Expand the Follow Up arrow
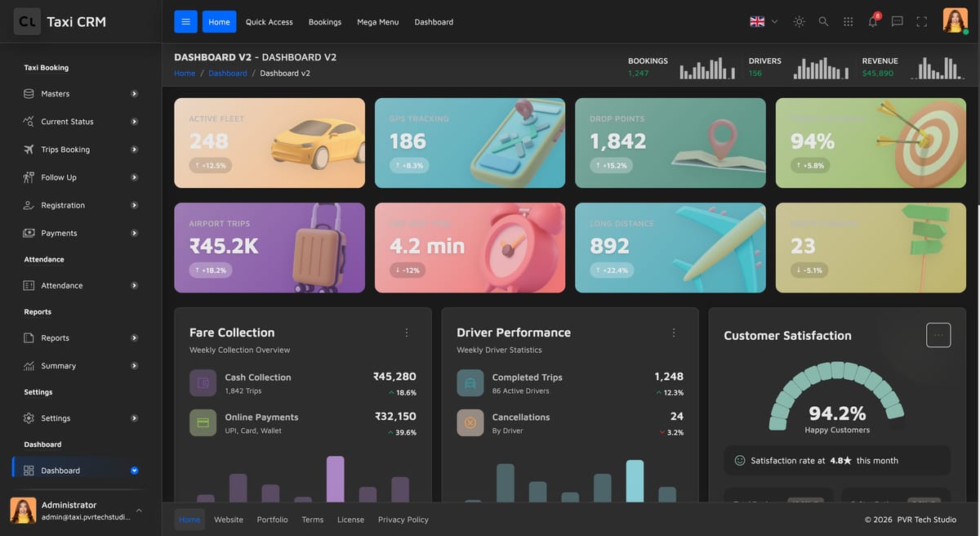The image size is (980, 536). click(134, 177)
